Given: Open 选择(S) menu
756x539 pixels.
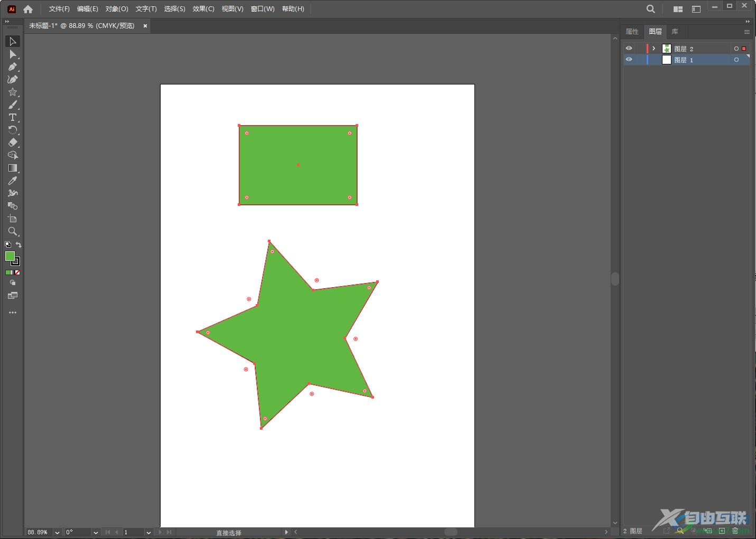Looking at the screenshot, I should [174, 9].
